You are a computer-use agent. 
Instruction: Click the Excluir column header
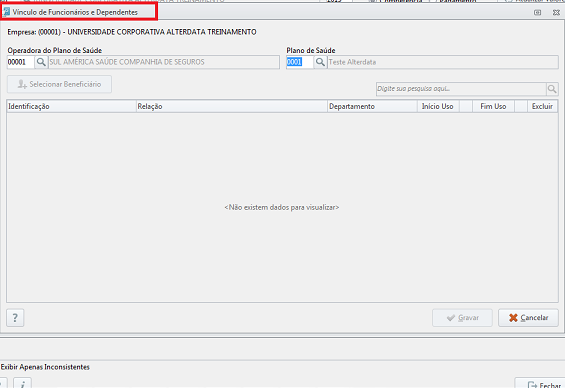coord(542,107)
